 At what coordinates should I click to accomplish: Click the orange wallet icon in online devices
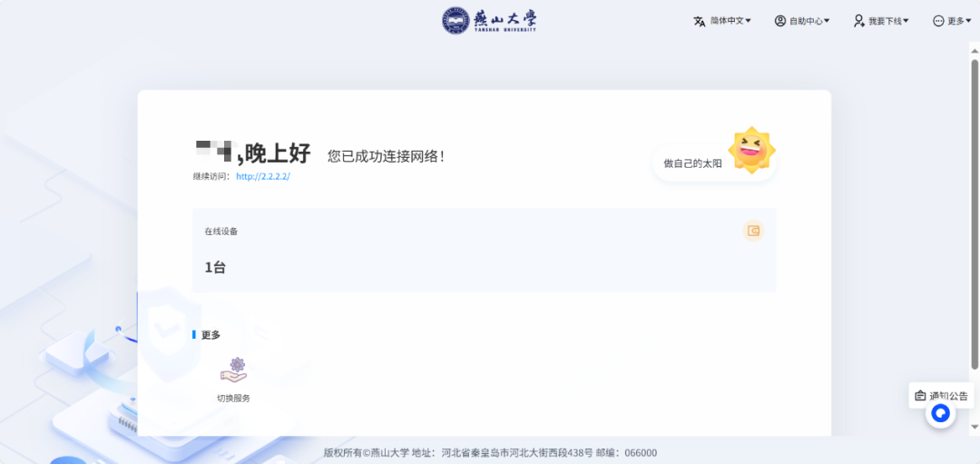pyautogui.click(x=753, y=231)
